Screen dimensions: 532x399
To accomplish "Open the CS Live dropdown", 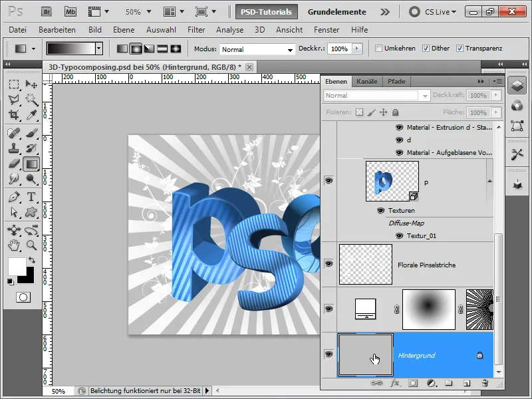I will point(440,12).
